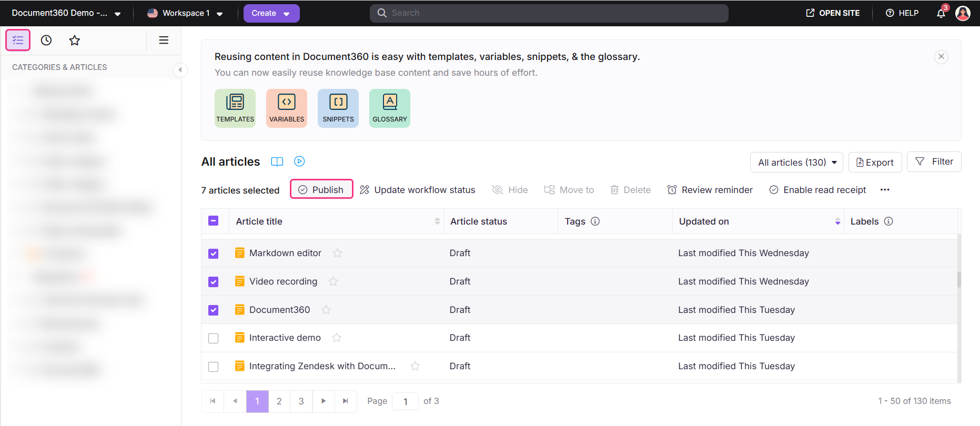Open the Markdown editor article title
This screenshot has width=980, height=426.
[285, 253]
